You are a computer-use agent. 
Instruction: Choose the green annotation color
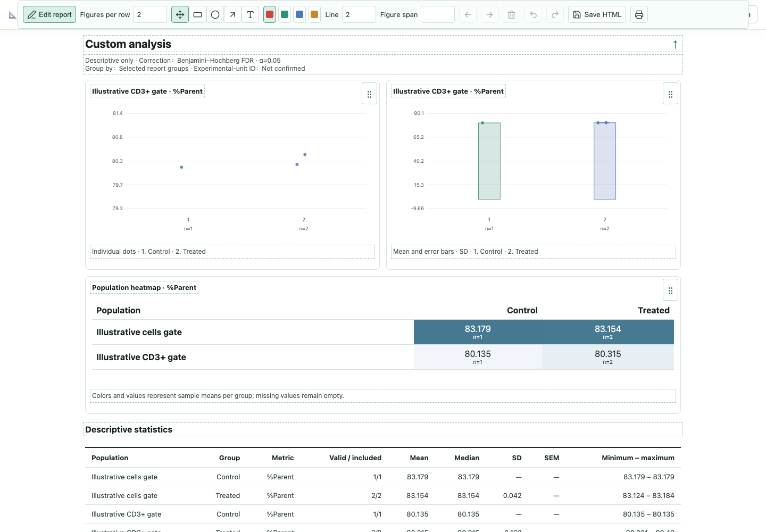point(285,14)
